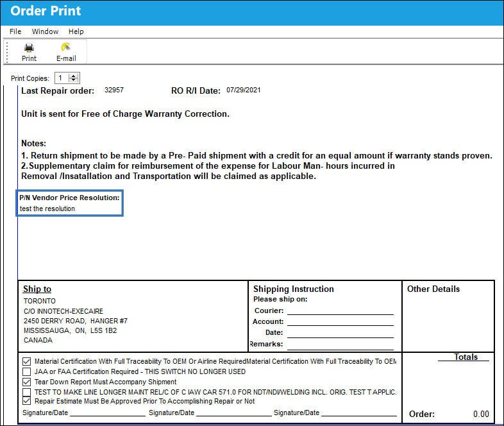This screenshot has height=426, width=504.
Task: Check JAA or FAA Certification Required box
Action: 27,371
